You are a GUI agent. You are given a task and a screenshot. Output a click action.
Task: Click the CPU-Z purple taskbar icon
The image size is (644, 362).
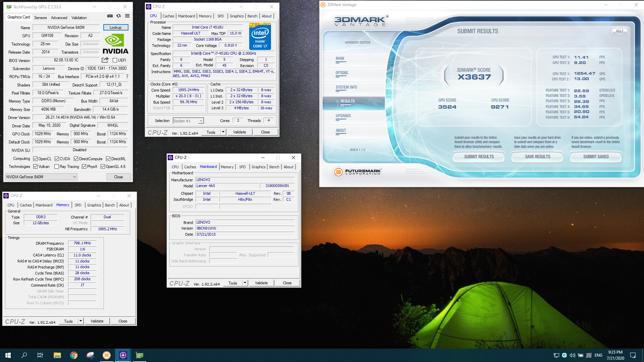tap(123, 355)
